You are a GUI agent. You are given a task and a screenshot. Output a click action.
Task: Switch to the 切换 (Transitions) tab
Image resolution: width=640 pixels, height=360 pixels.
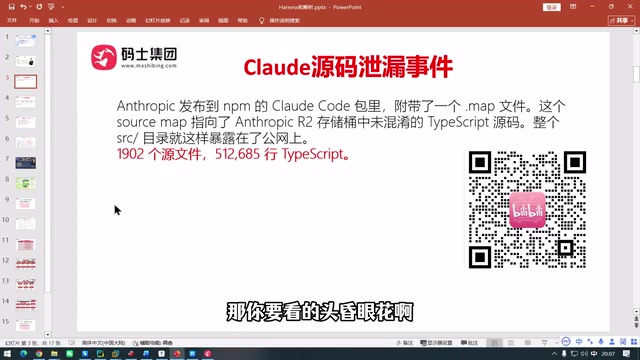point(111,20)
